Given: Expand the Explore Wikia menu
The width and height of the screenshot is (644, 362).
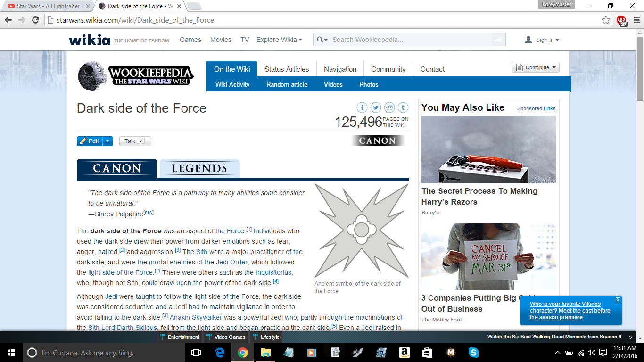Looking at the screenshot, I should tap(279, 40).
